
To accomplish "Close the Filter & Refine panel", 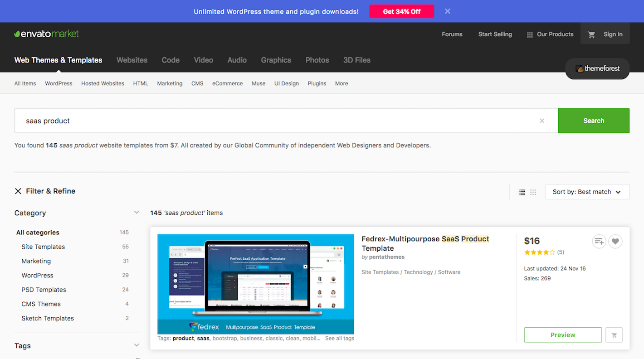I will point(18,191).
